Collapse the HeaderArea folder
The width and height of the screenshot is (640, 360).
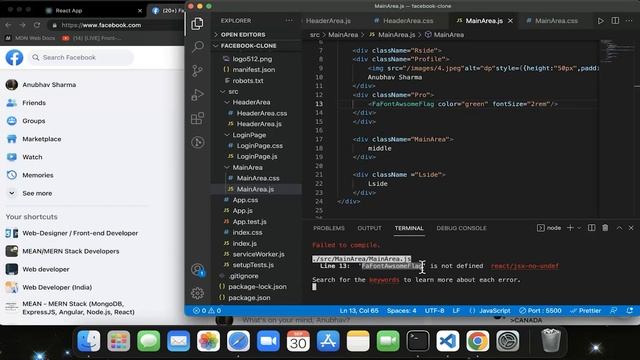click(x=251, y=102)
